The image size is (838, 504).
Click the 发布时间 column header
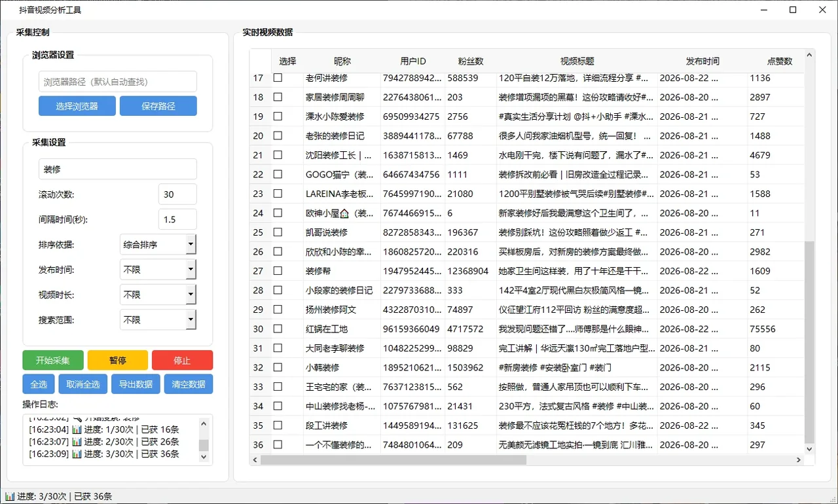[x=702, y=61]
